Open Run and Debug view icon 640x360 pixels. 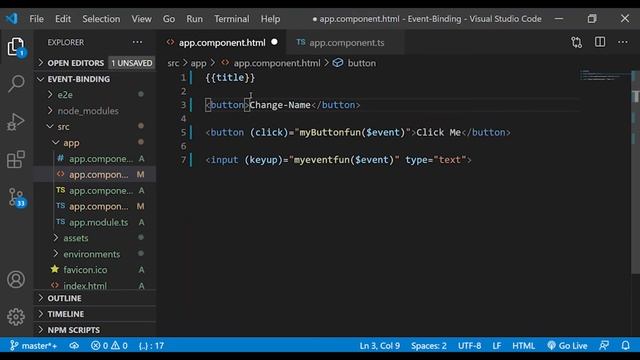pos(16,122)
